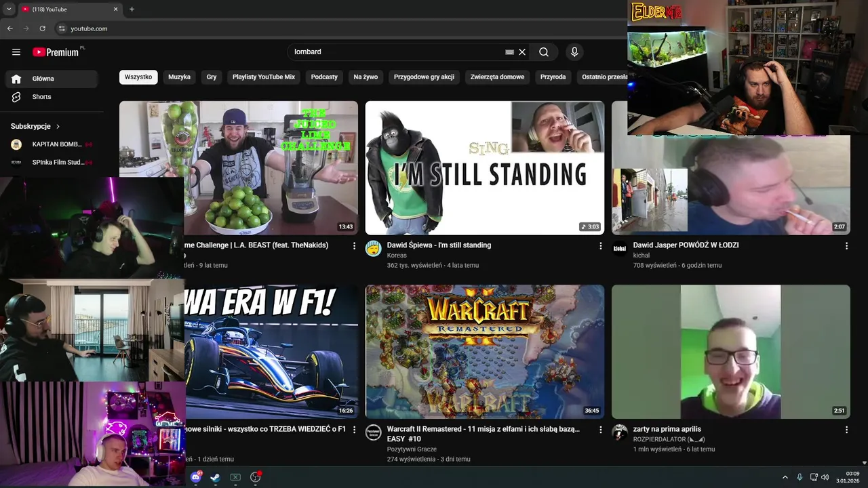Image resolution: width=868 pixels, height=488 pixels.
Task: Open the on-screen keyboard icon in search box
Action: point(509,52)
